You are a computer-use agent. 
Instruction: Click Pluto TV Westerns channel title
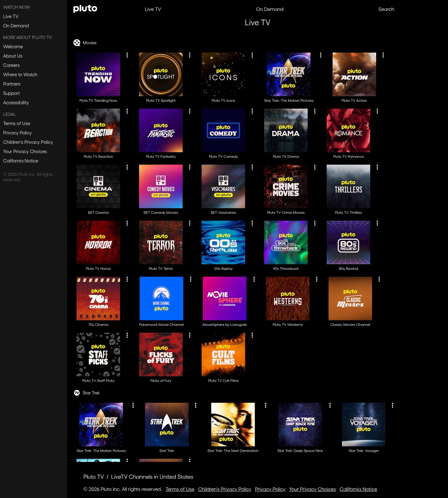pyautogui.click(x=288, y=325)
